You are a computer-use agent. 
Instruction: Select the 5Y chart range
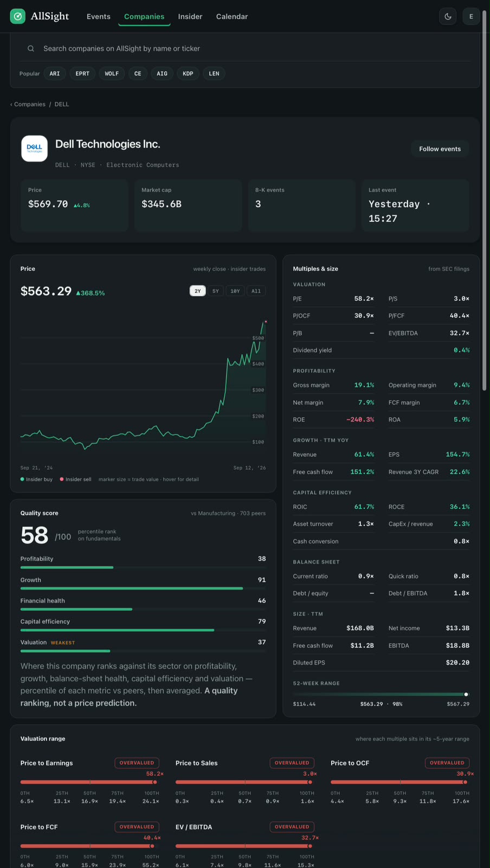(x=216, y=291)
